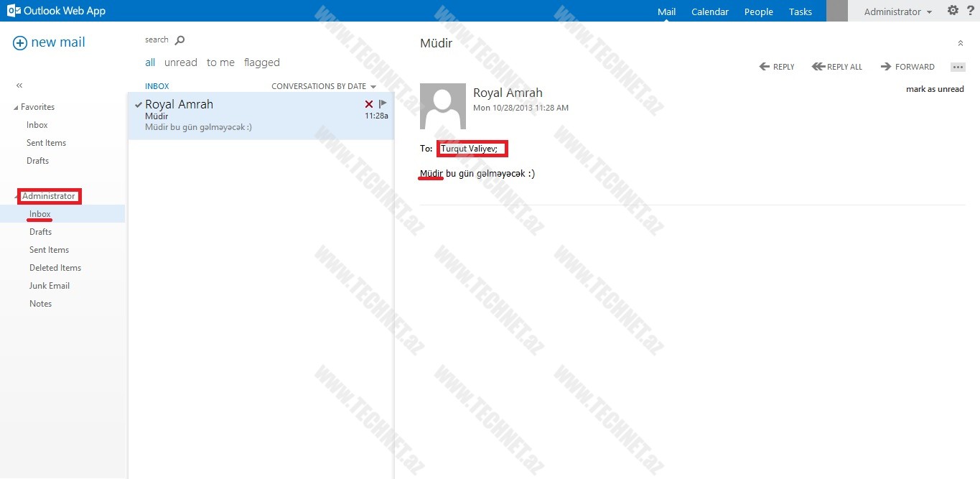
Task: Open the Administrator account dropdown menu
Action: coord(897,11)
